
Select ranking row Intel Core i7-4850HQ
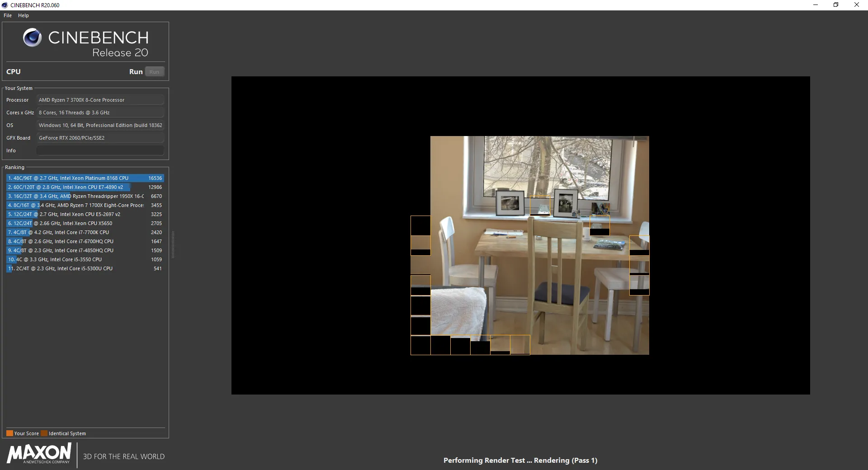coord(85,250)
